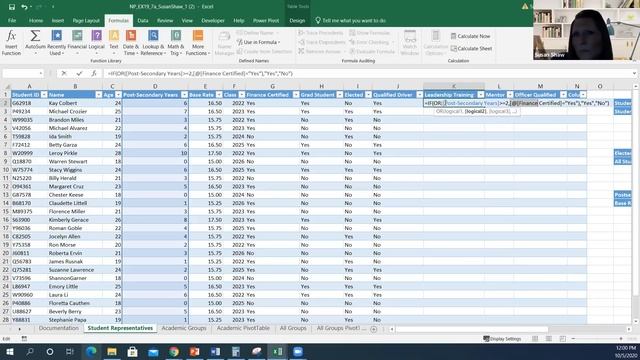Select column K header
This screenshot has height=360, width=640.
(454, 86)
